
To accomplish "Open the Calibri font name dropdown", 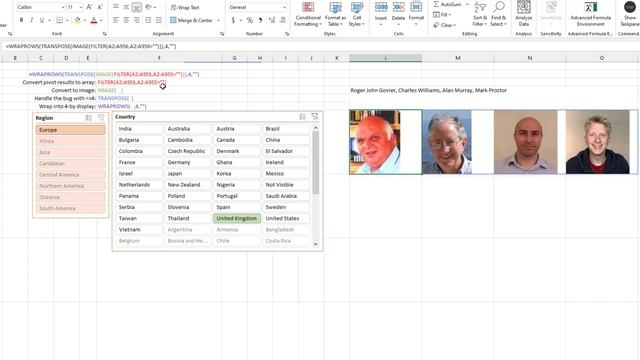I will tap(63, 7).
